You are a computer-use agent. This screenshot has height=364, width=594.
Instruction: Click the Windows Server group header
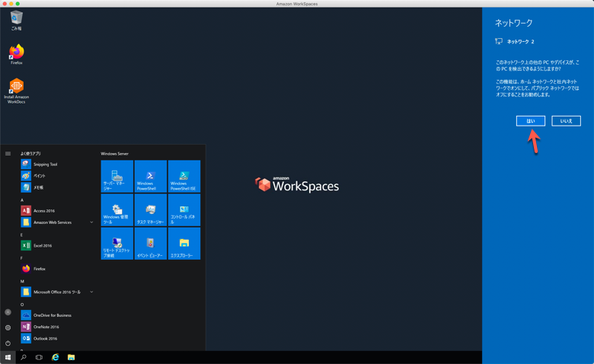(x=115, y=154)
